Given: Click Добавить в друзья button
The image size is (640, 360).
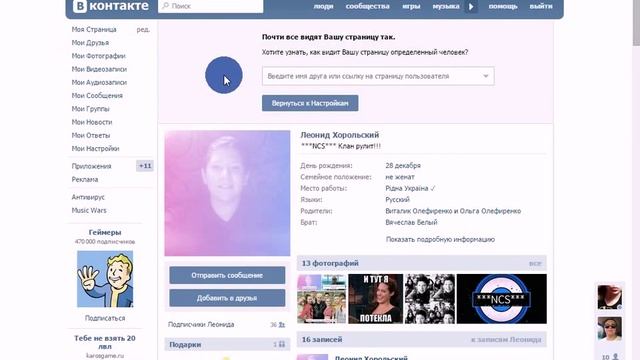Looking at the screenshot, I should pyautogui.click(x=227, y=298).
